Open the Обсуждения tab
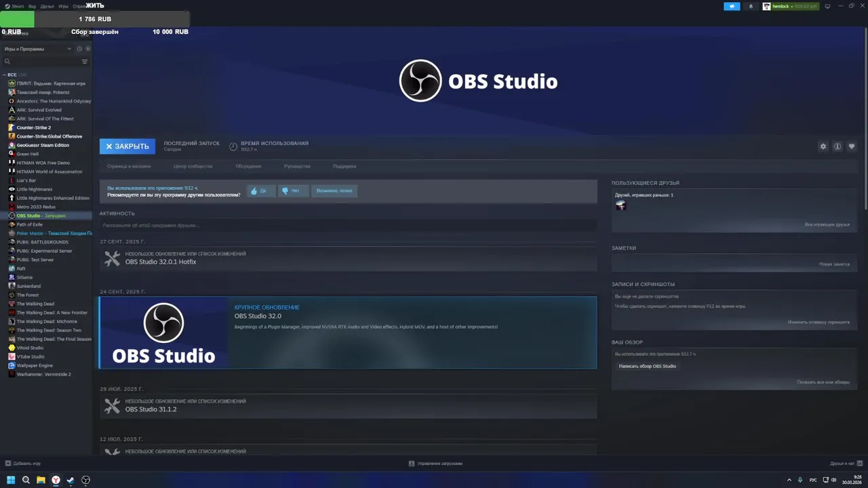 (248, 166)
